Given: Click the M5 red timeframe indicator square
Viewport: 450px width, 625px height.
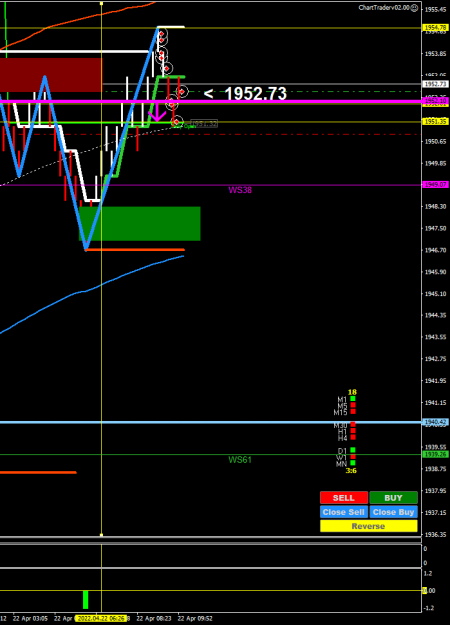Looking at the screenshot, I should coord(353,405).
